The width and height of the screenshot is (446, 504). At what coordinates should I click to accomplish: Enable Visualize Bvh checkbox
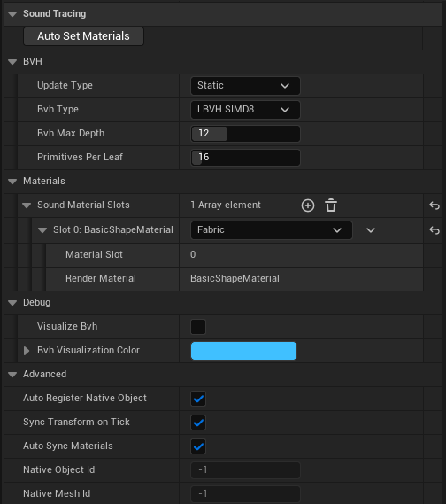tap(198, 327)
